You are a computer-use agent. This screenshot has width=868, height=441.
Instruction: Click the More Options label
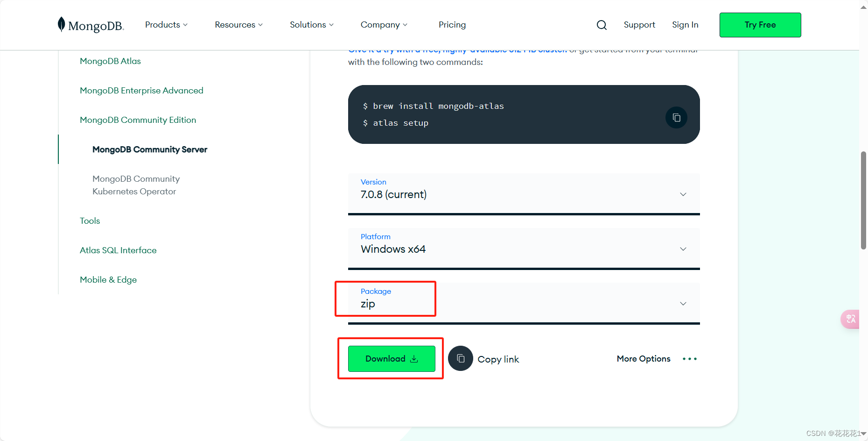644,359
